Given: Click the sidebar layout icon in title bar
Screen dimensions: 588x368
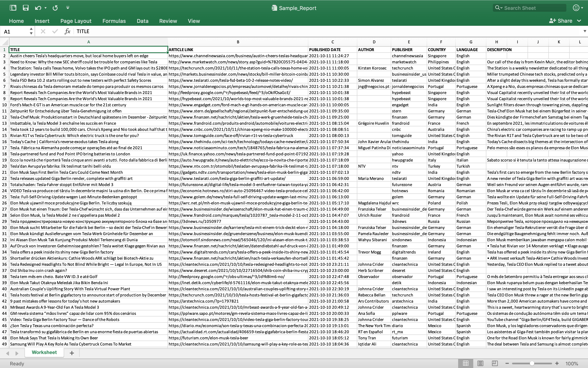Looking at the screenshot, I should point(13,8).
